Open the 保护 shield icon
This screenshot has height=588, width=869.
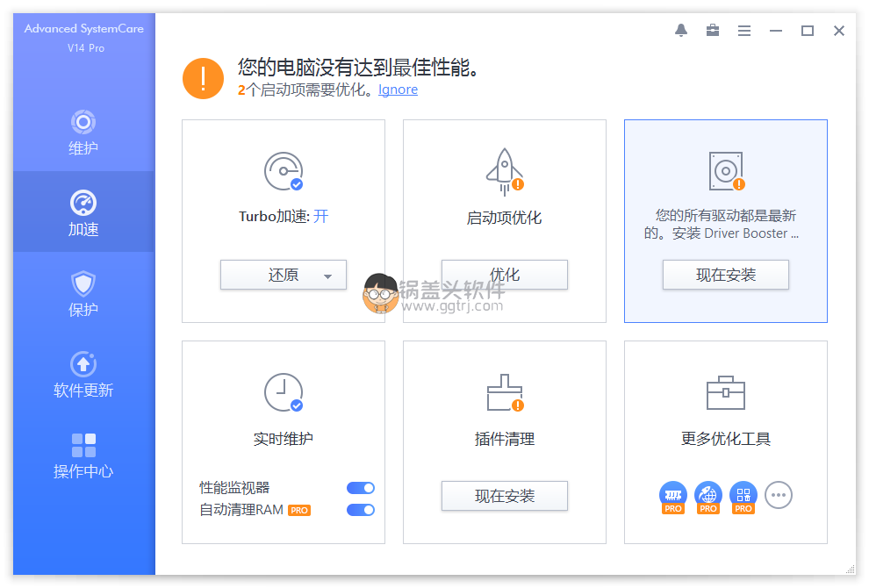pos(83,283)
